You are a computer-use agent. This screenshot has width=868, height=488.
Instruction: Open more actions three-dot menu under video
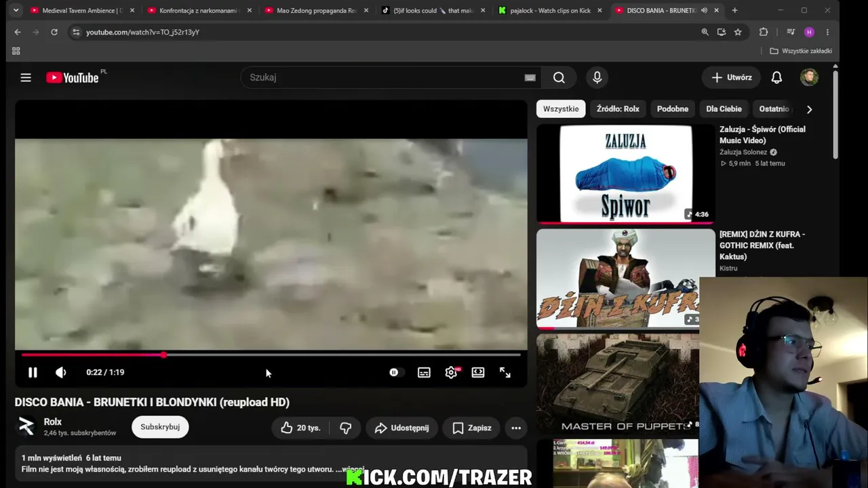coord(516,428)
